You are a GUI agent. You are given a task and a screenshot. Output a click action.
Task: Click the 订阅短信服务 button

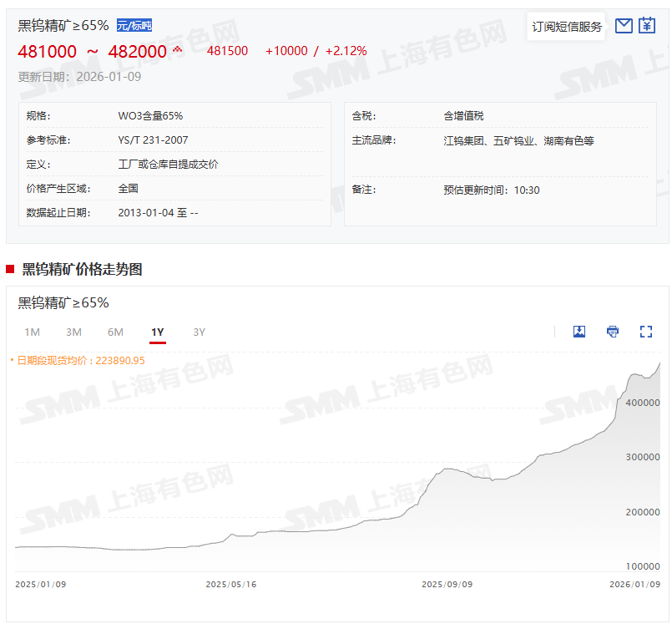pos(567,27)
